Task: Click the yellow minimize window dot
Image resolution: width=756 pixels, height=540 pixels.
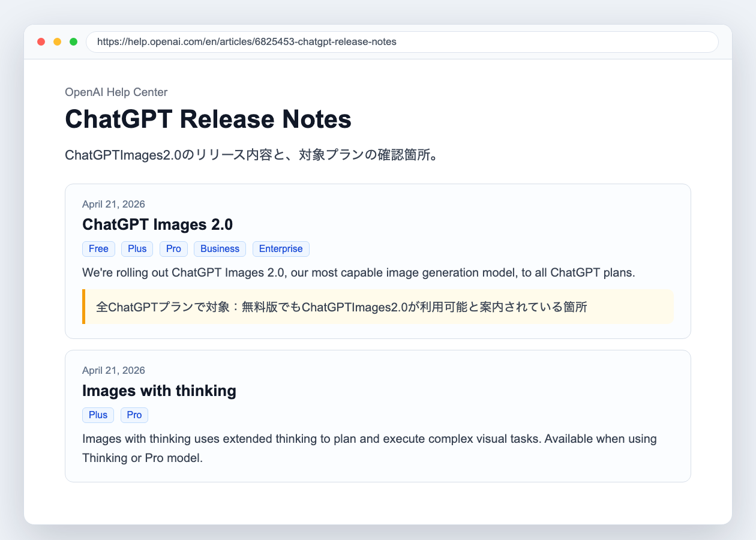Action: coord(58,42)
